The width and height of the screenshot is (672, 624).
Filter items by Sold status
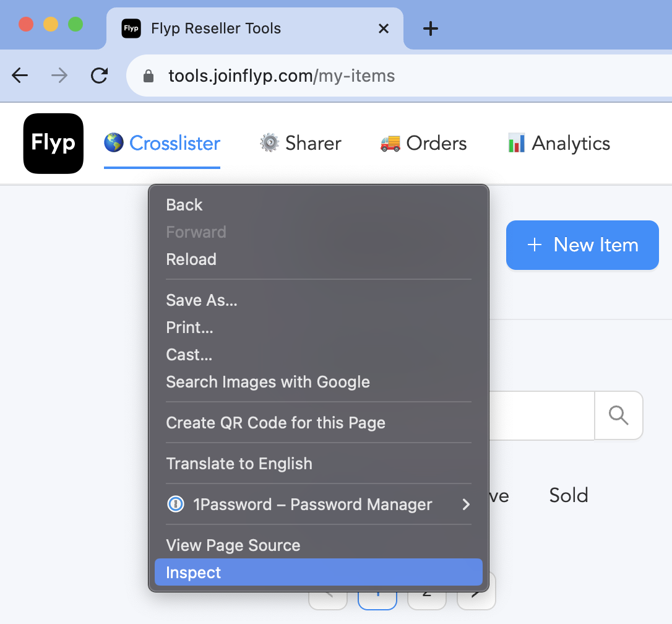pos(568,495)
